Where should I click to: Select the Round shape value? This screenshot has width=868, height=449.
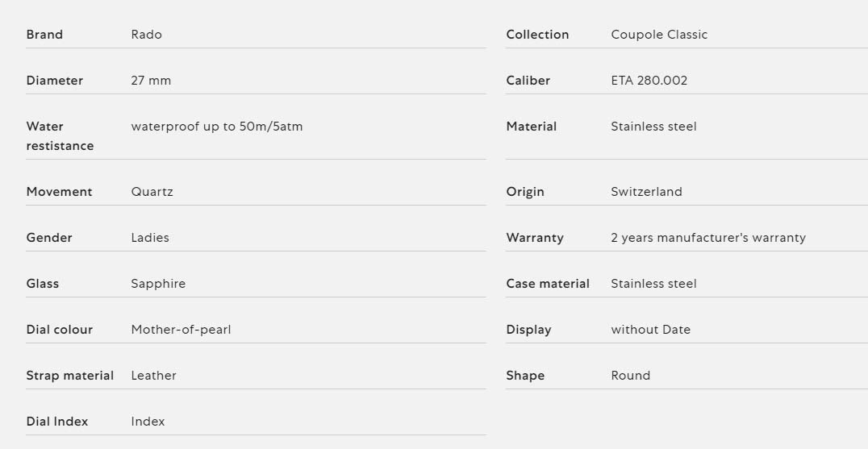point(630,376)
